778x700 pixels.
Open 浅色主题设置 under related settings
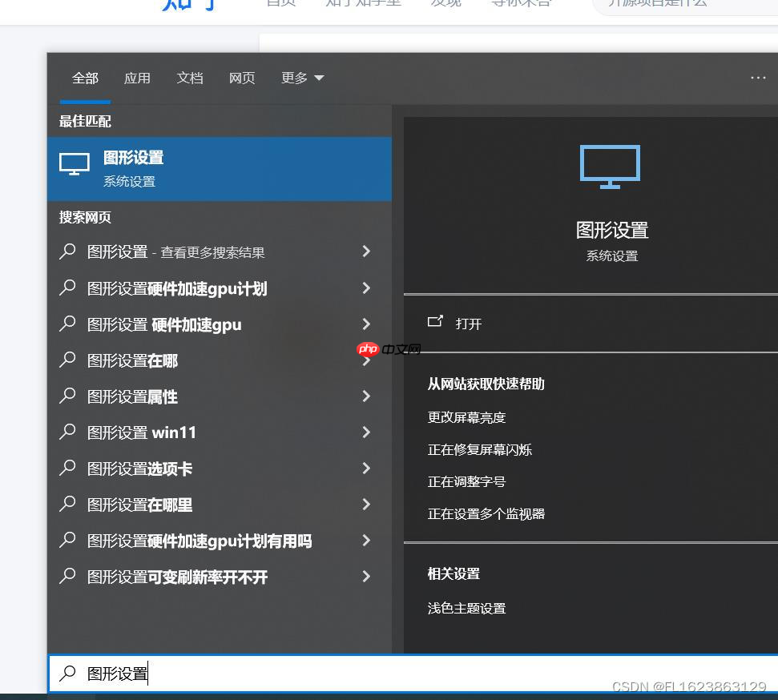[466, 608]
